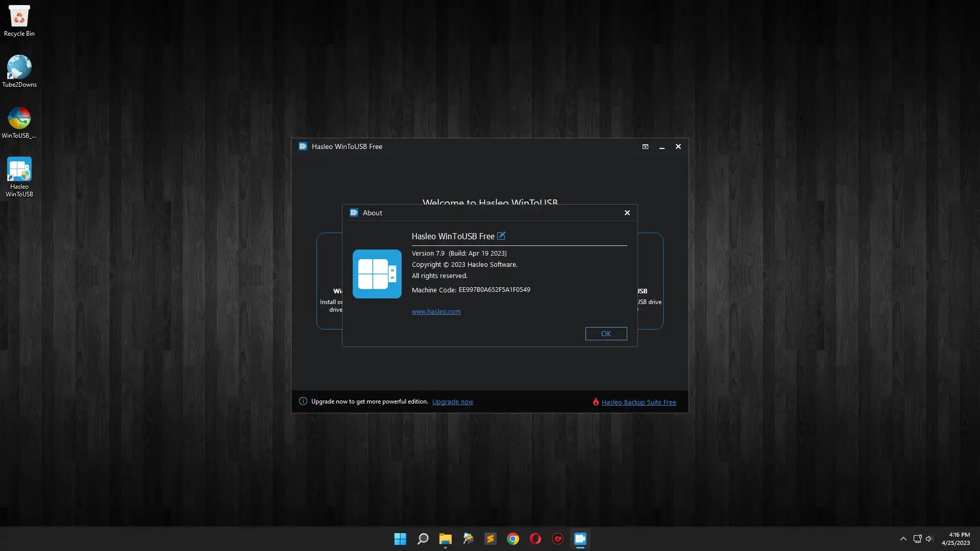Launch Opera browser from the taskbar
The height and width of the screenshot is (551, 980).
point(535,539)
